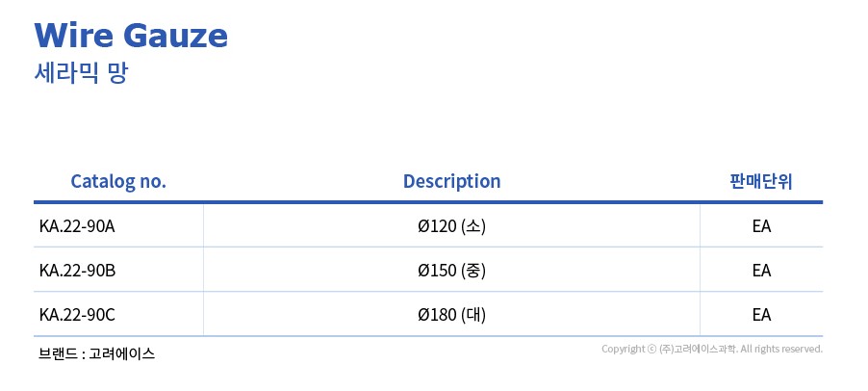868x391 pixels.
Task: Click the Description column header
Action: coord(451,181)
